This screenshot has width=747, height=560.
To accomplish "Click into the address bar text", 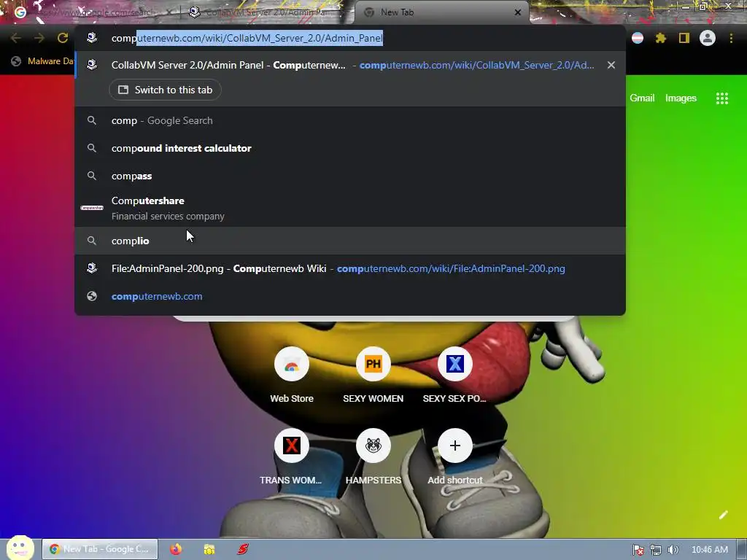I will point(247,38).
